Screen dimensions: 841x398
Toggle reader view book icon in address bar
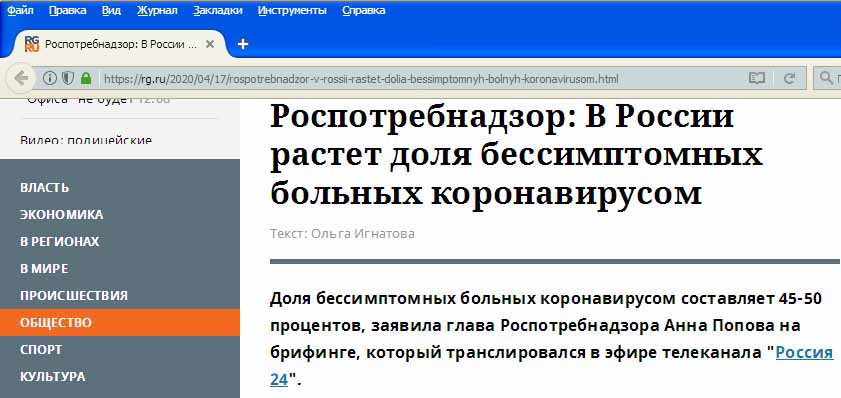756,79
